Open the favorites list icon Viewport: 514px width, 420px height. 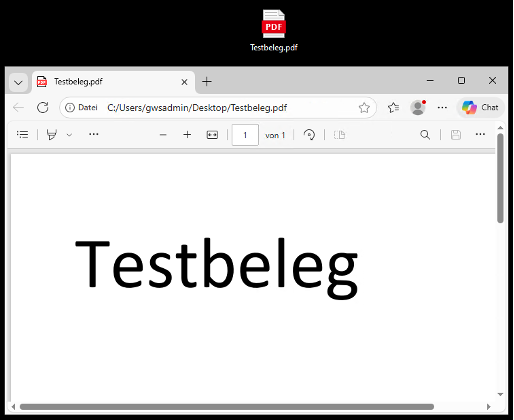pos(393,108)
